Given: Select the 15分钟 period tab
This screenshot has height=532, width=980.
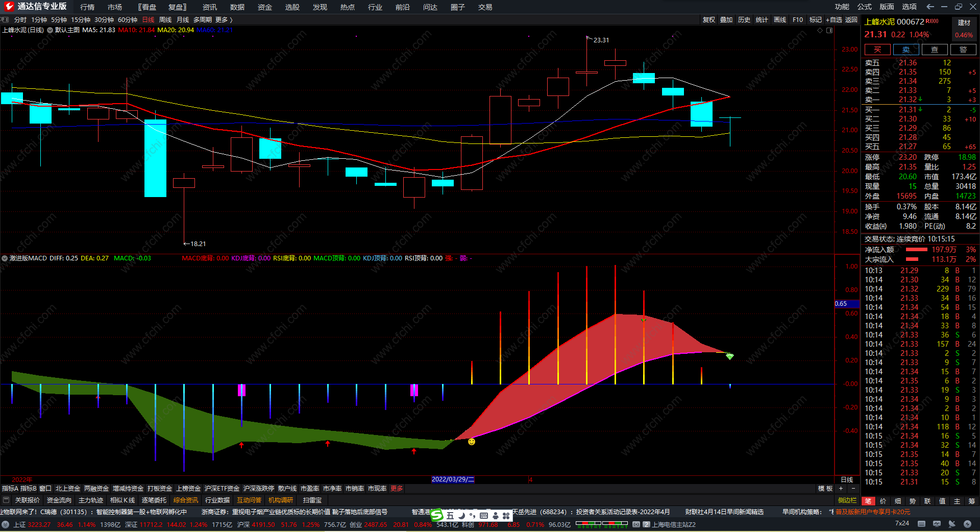Looking at the screenshot, I should pyautogui.click(x=81, y=19).
